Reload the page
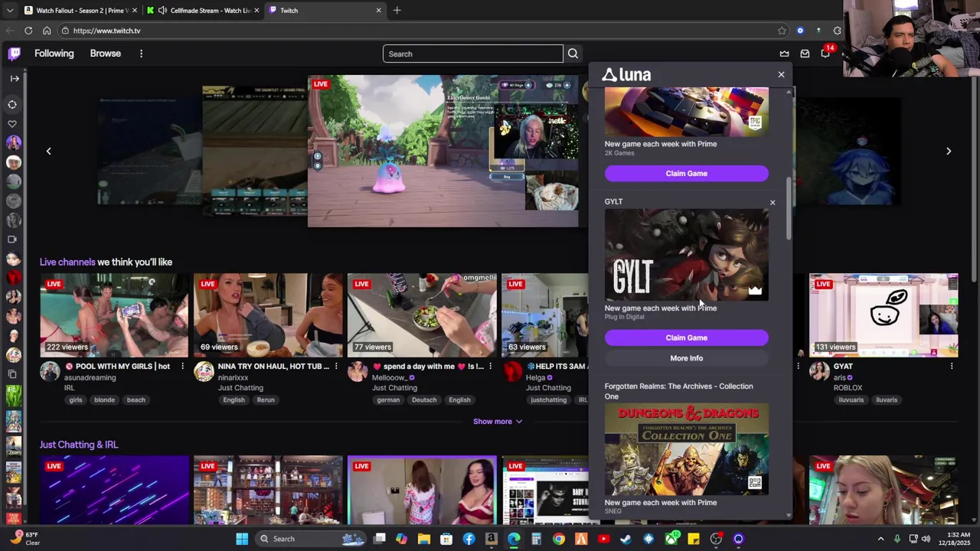This screenshot has width=980, height=551. point(28,31)
